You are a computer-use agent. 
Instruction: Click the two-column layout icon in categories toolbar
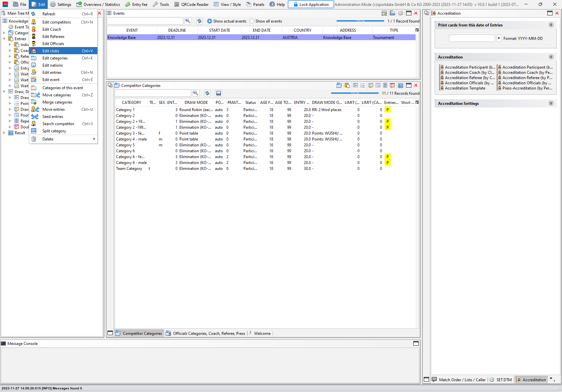click(378, 85)
